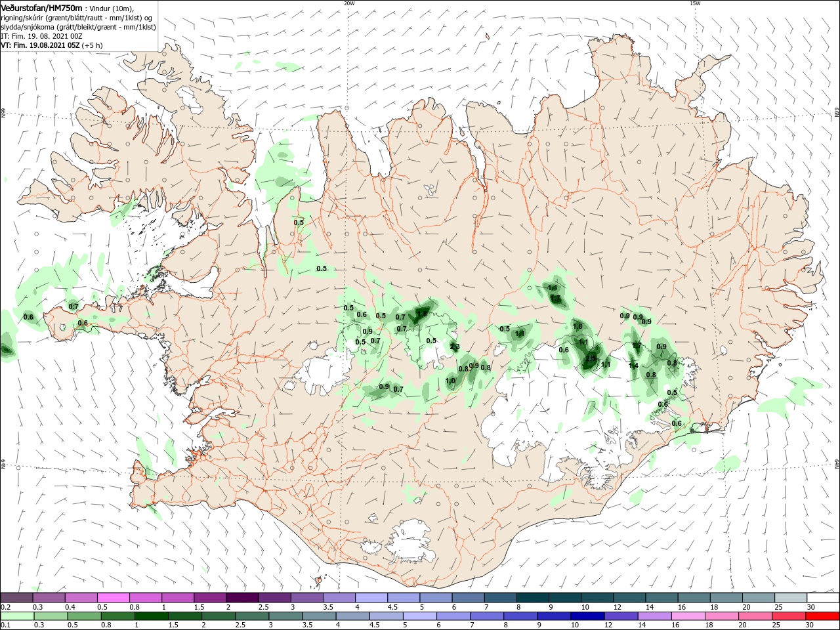
Task: Pick the dark purple swatch between 2 and 2.5
Action: point(243,598)
